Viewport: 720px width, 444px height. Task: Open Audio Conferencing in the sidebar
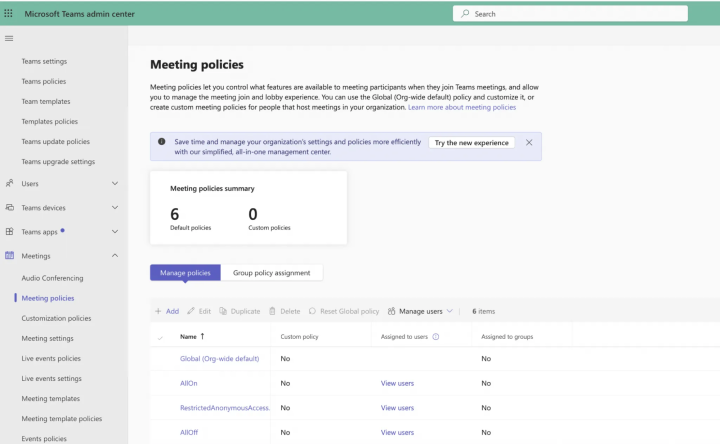pyautogui.click(x=52, y=278)
